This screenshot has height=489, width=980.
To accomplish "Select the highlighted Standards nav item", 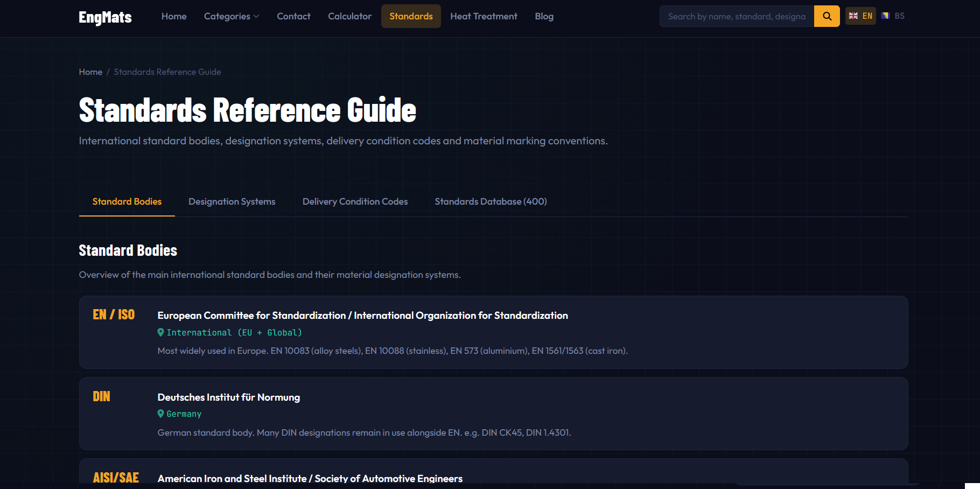I will point(411,16).
